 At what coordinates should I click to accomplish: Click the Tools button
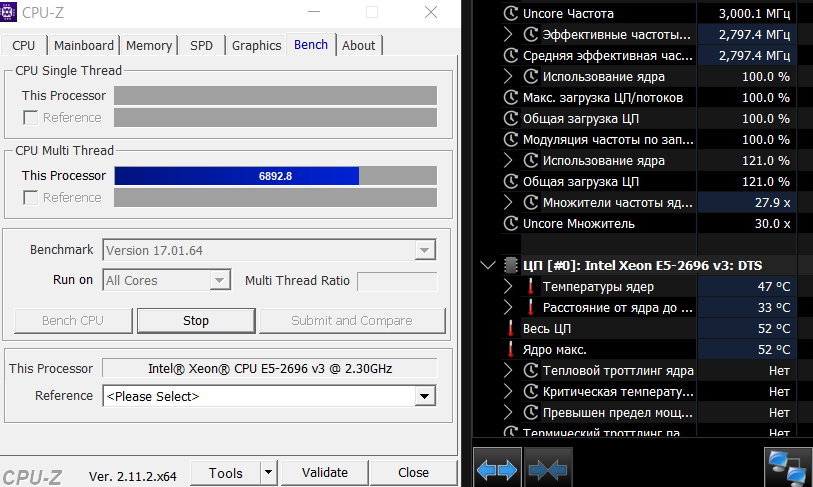click(226, 472)
